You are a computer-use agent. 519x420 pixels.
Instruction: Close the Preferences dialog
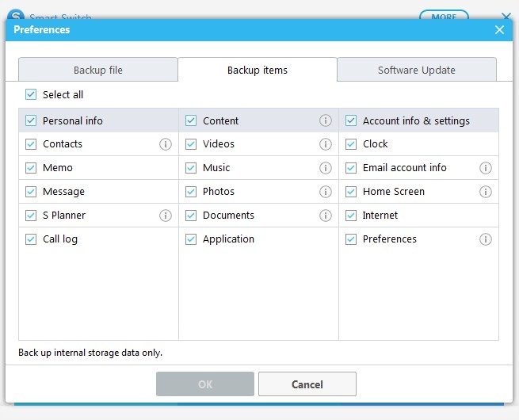[x=499, y=30]
